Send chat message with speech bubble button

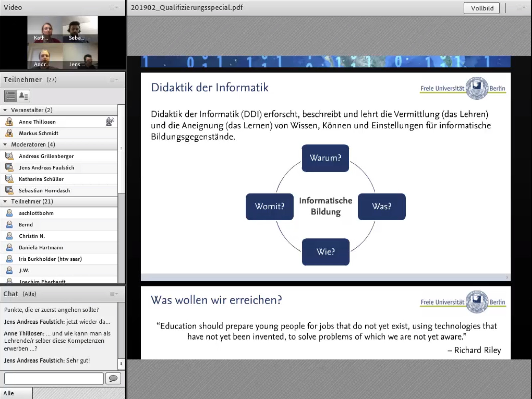(113, 378)
